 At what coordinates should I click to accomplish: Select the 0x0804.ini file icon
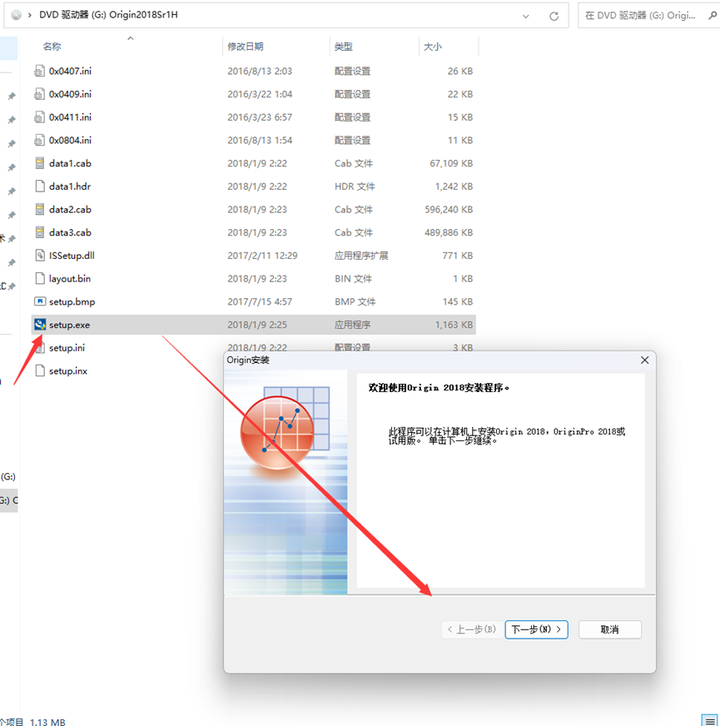[40, 140]
